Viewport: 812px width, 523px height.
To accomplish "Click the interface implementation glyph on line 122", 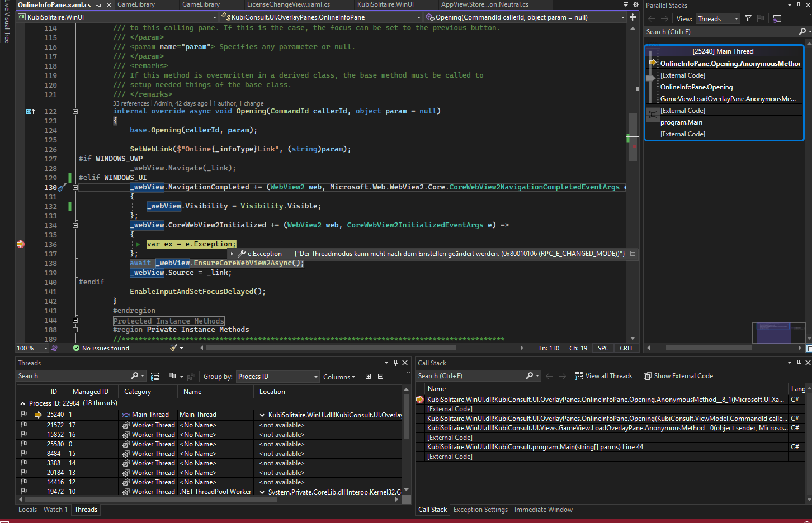I will (x=30, y=111).
